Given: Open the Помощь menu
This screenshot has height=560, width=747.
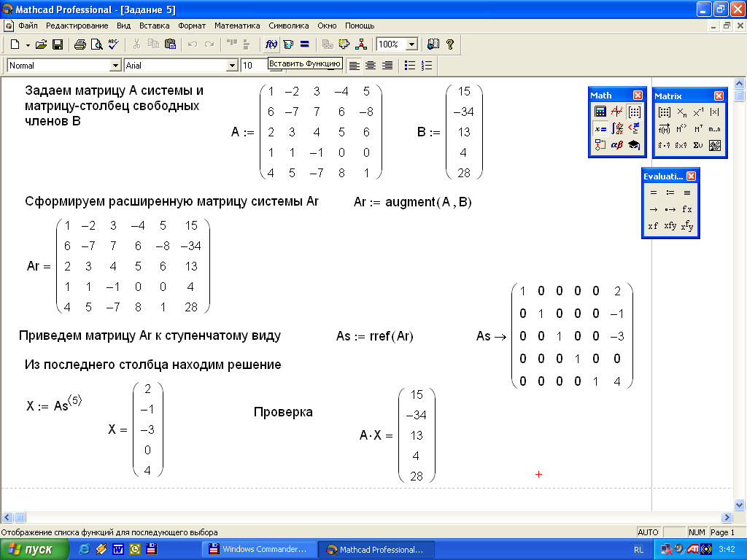Looking at the screenshot, I should 360,26.
